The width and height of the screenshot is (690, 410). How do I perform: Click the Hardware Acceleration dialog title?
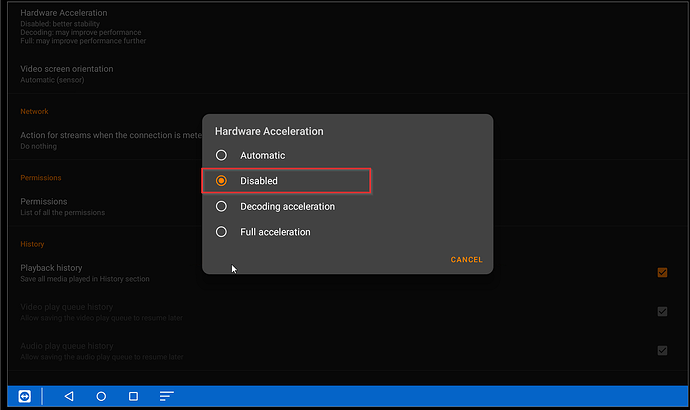269,131
